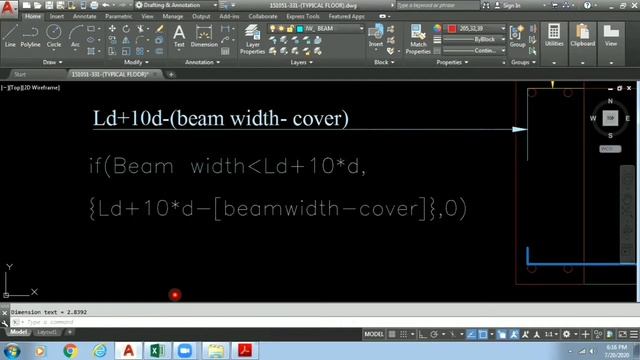
Task: Toggle 2D object snap
Action: [x=483, y=334]
